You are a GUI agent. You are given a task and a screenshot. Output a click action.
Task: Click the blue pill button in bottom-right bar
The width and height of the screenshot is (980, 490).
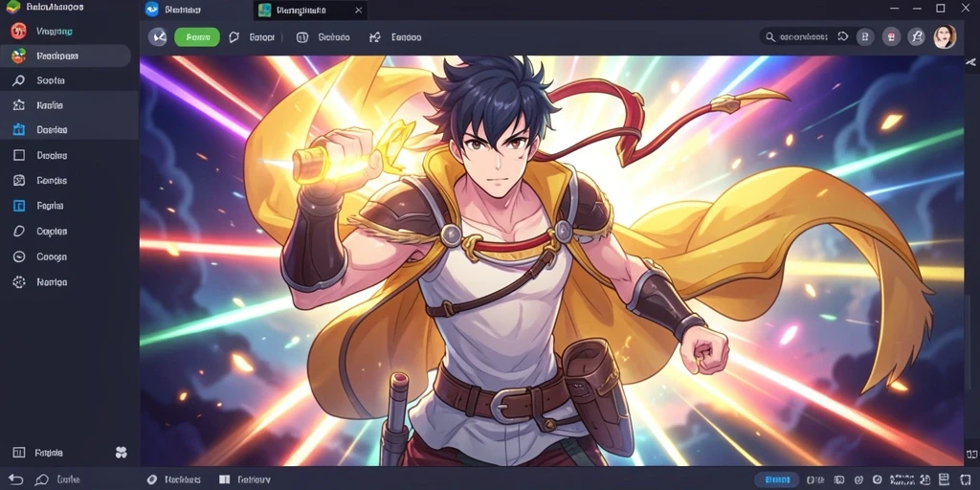tap(777, 479)
